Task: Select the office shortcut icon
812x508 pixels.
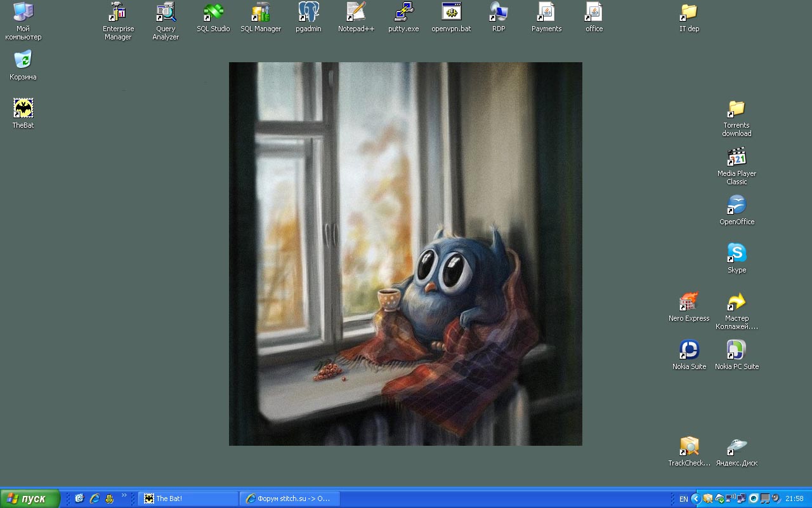Action: click(594, 17)
